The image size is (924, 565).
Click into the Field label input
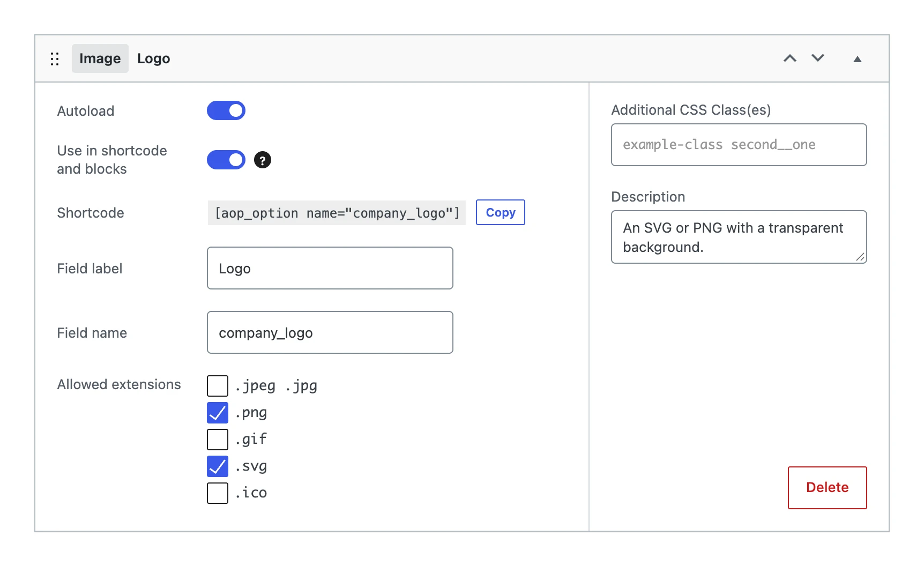coord(330,268)
